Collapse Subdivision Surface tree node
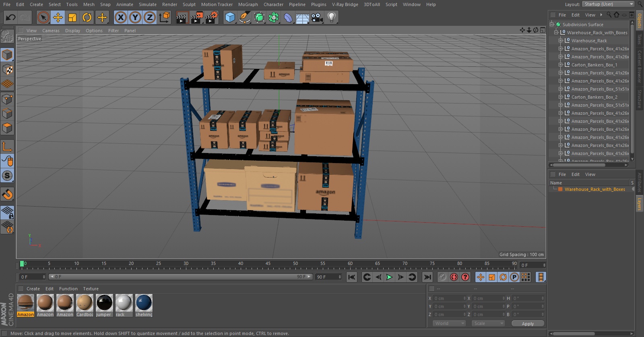This screenshot has width=644, height=337. 552,24
